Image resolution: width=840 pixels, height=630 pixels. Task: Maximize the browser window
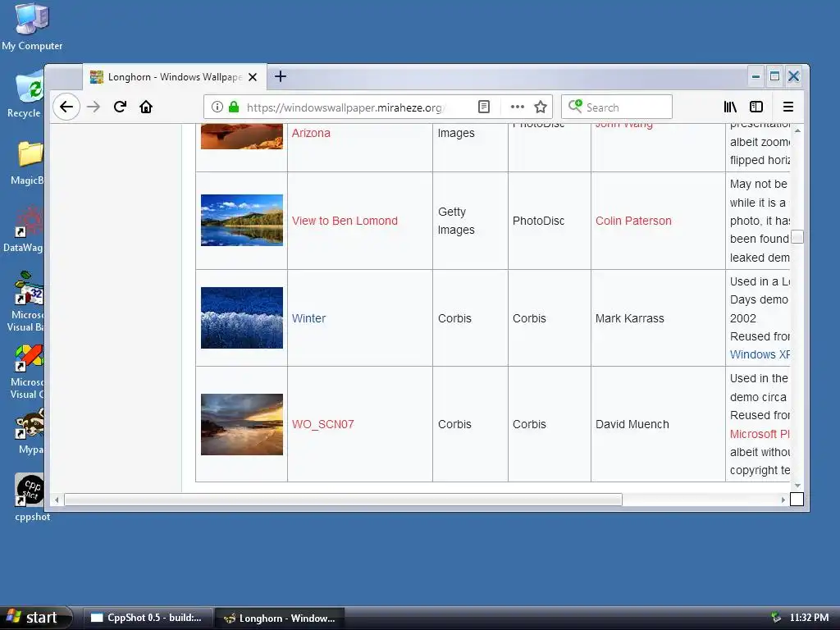(774, 76)
